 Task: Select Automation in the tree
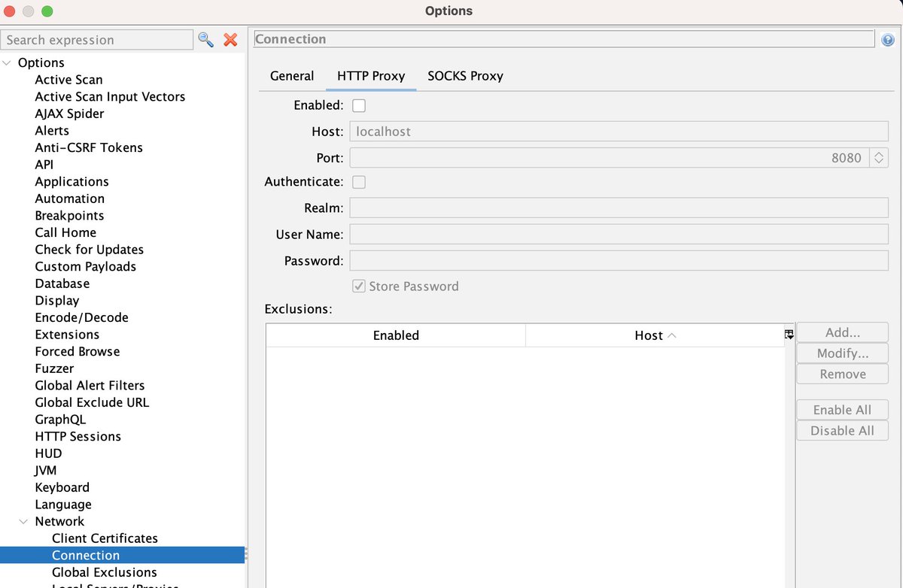(x=70, y=199)
